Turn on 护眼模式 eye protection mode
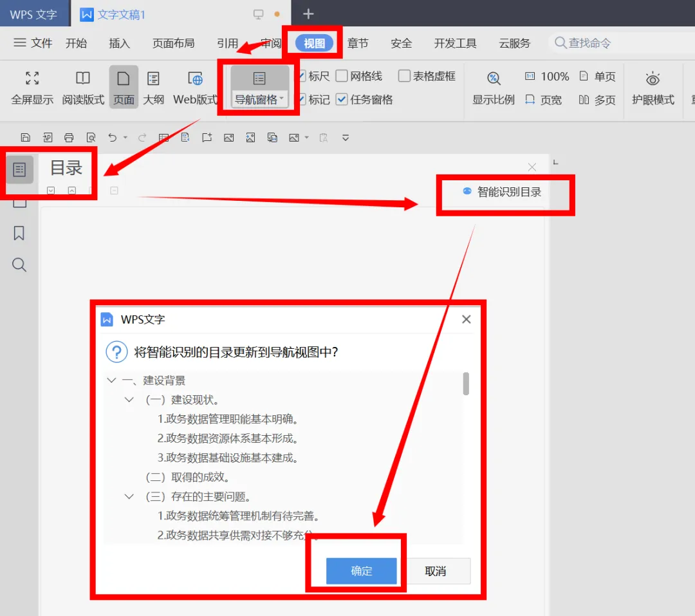The image size is (695, 616). pos(653,88)
